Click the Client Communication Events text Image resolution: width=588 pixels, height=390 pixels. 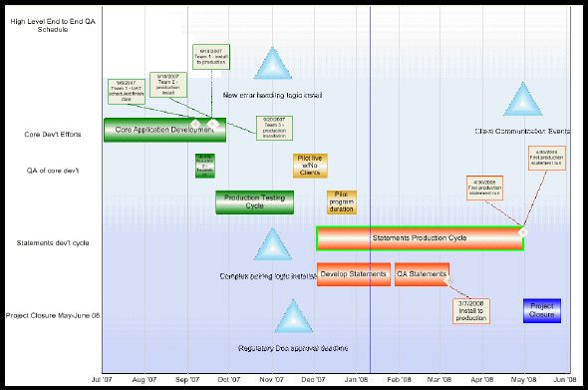(x=522, y=131)
